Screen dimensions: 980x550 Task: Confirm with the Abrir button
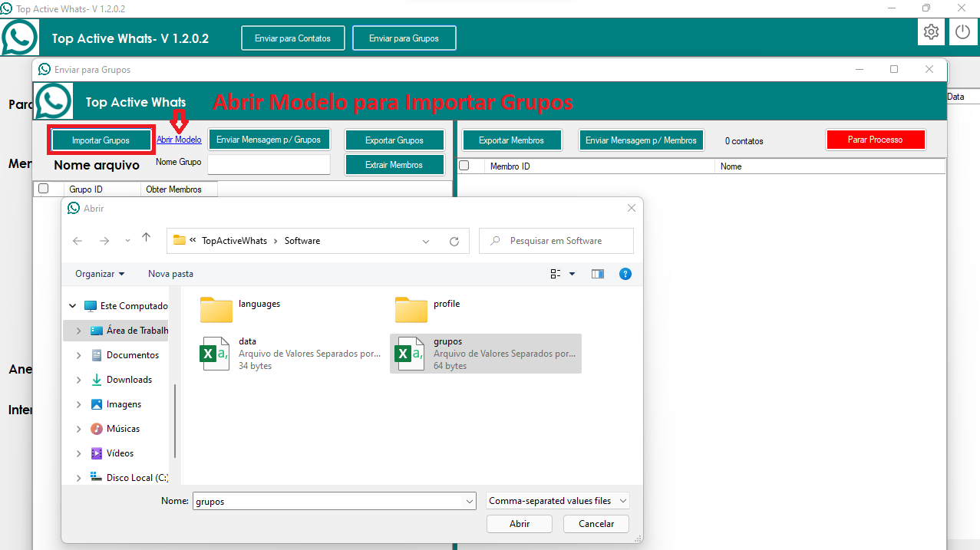tap(520, 524)
